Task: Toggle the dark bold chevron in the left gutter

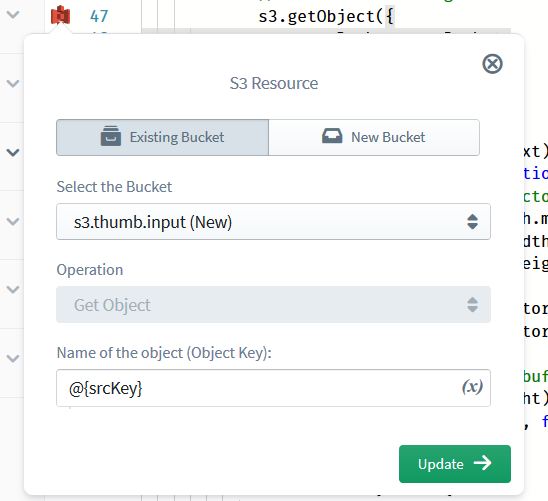Action: (x=13, y=152)
